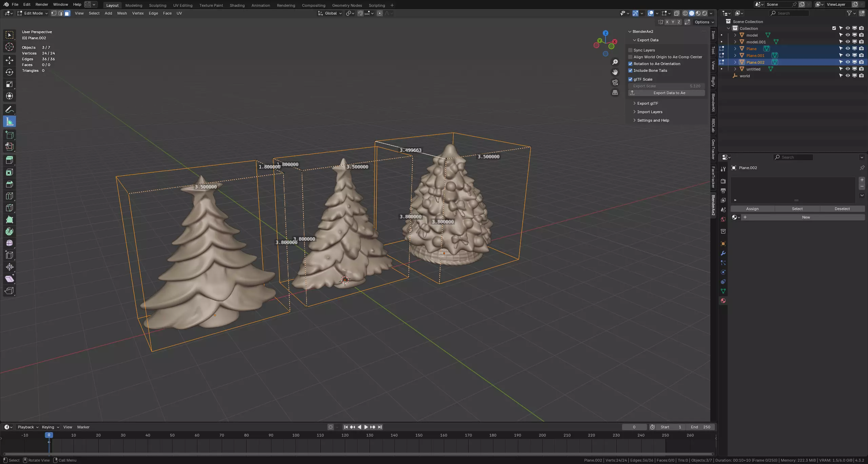Screen dimensions: 868x464
Task: Select the Extrude Region tool
Action: point(9,160)
